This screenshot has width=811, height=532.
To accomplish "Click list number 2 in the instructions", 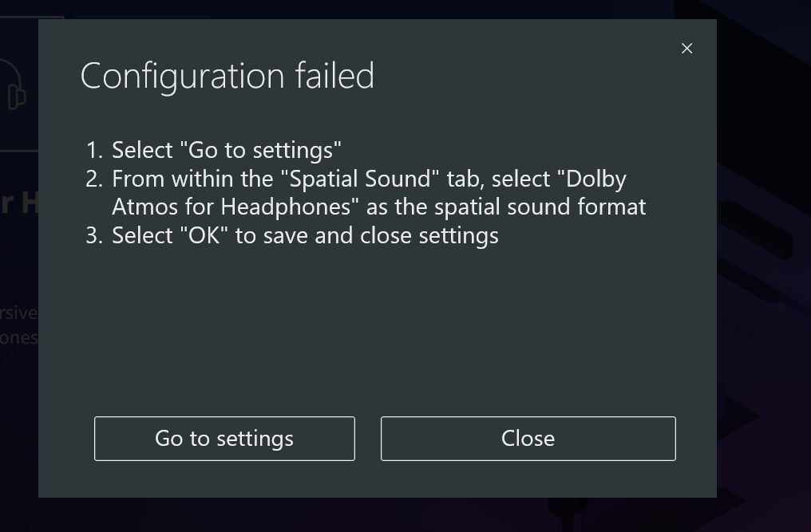I will [93, 179].
